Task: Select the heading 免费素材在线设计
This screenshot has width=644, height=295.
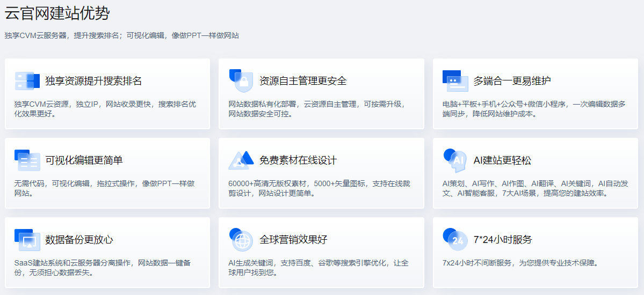Action: [298, 160]
